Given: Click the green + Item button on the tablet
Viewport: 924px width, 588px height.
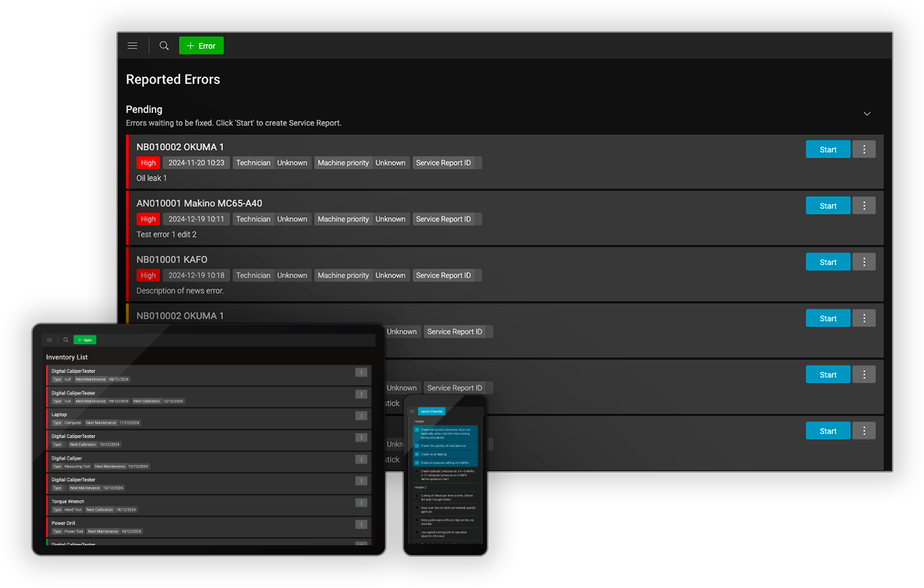Looking at the screenshot, I should coord(85,339).
